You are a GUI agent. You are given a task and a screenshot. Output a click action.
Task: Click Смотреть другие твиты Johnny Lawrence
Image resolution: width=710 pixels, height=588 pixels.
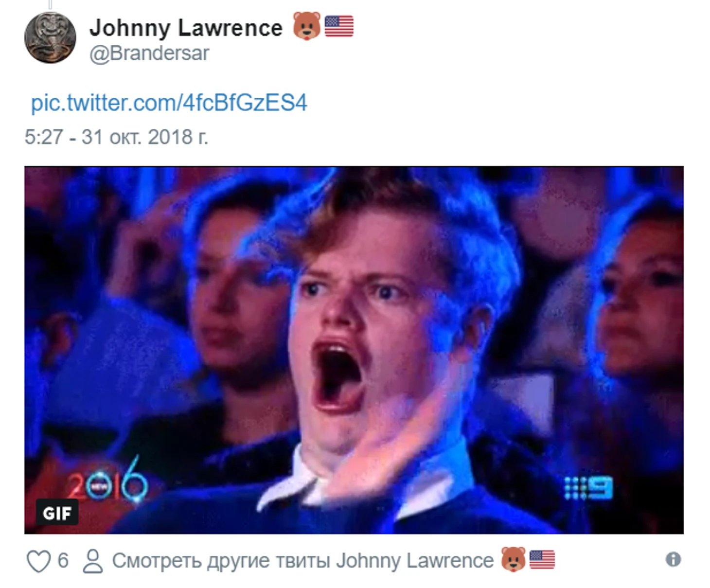pyautogui.click(x=303, y=561)
